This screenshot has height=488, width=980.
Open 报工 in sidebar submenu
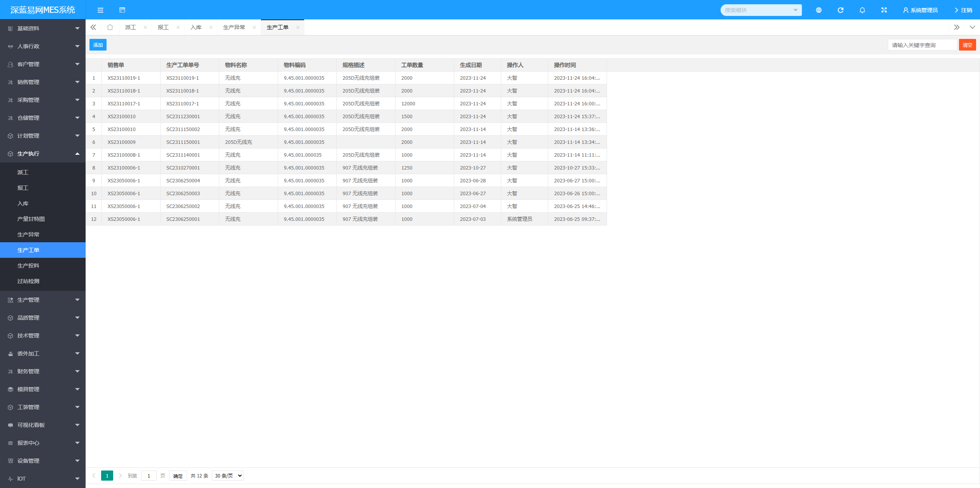43,188
